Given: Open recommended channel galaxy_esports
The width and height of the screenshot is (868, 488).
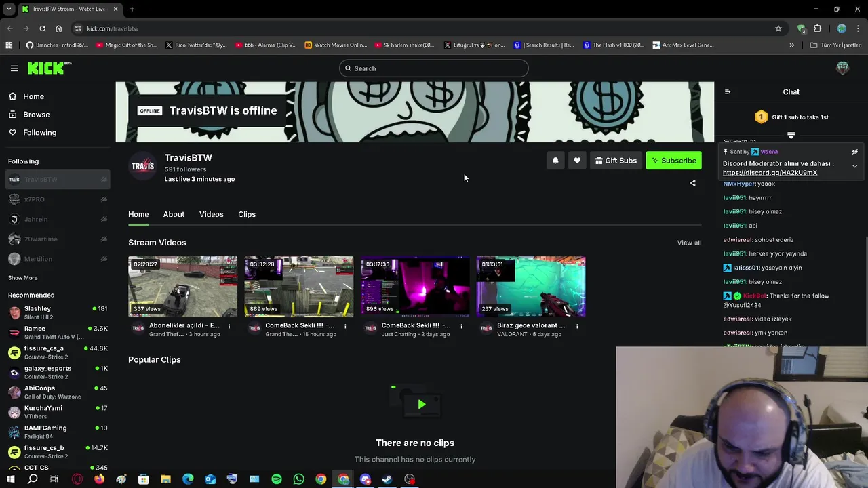Looking at the screenshot, I should point(58,372).
